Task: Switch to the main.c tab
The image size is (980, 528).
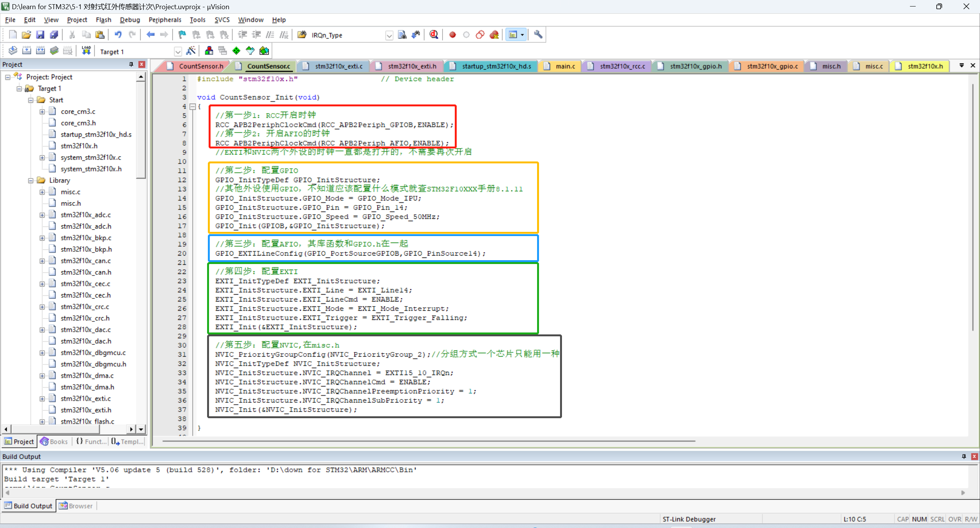Action: coord(565,66)
